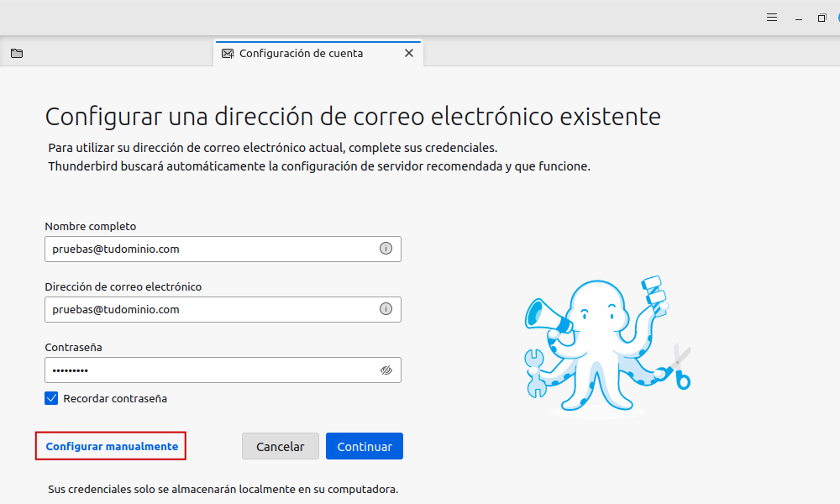Minimize the Thunderbird window
The height and width of the screenshot is (504, 840).
pos(798,18)
